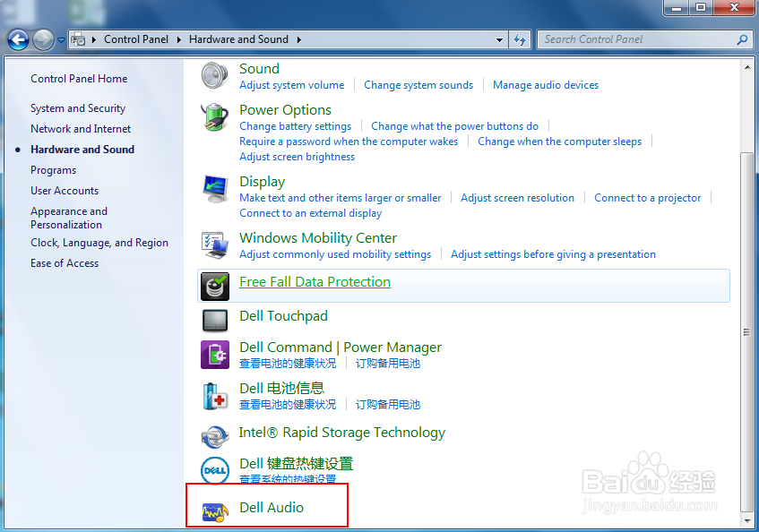Open System and Security category

(x=78, y=108)
